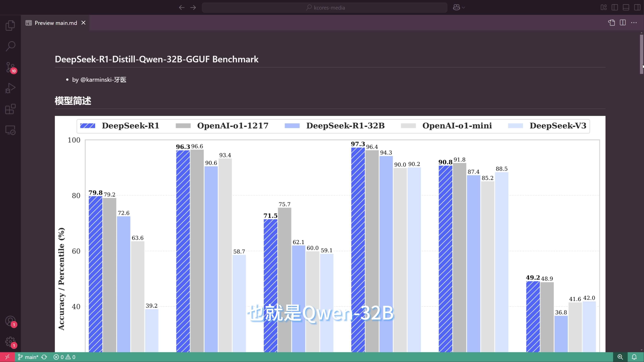The width and height of the screenshot is (644, 362).
Task: Click the DeepSeek-R1 legend swatch
Action: [88, 126]
